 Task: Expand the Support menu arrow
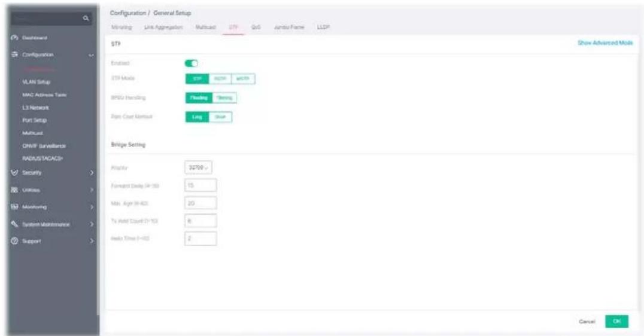92,241
